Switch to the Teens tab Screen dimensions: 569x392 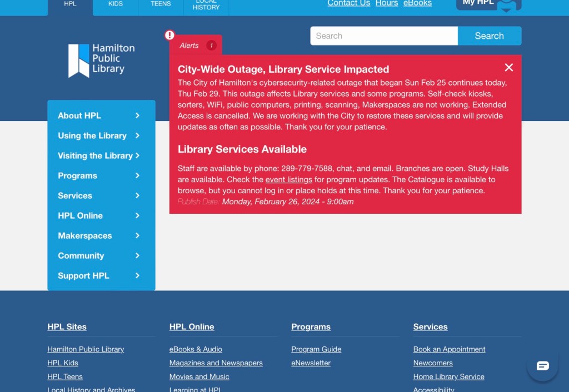coord(161,4)
